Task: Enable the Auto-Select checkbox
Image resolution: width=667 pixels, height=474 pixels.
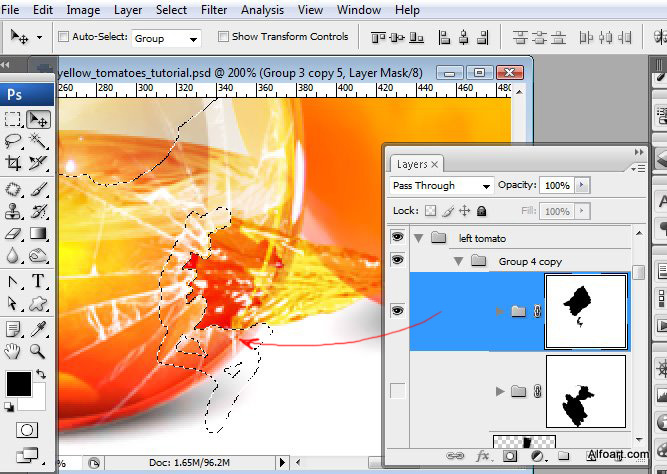Action: coord(65,37)
